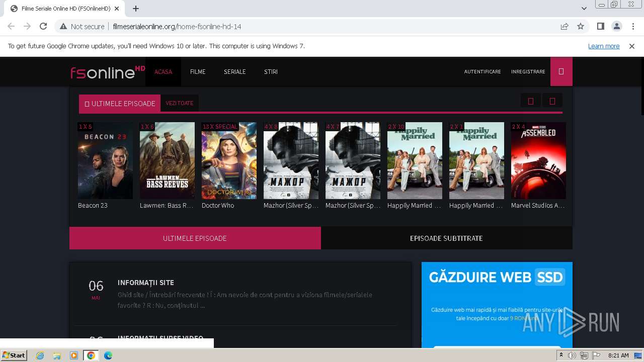Click the Doctor Who title text

[218, 205]
